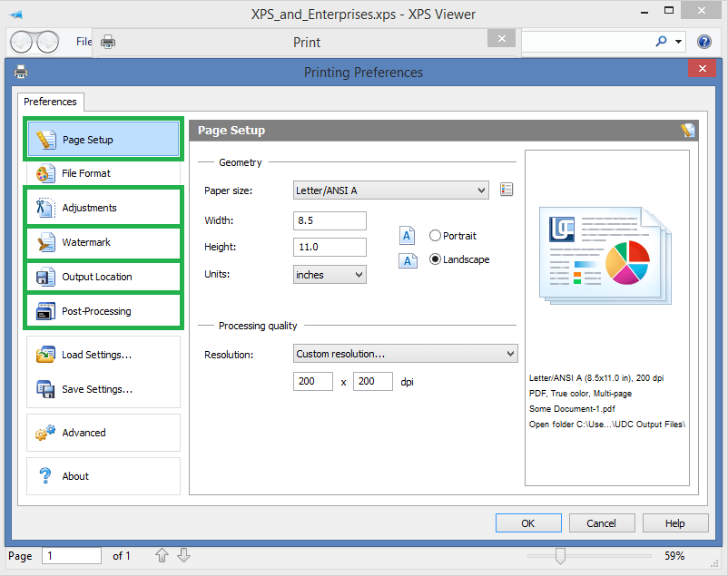
Task: Click the File Format palette icon
Action: point(45,173)
